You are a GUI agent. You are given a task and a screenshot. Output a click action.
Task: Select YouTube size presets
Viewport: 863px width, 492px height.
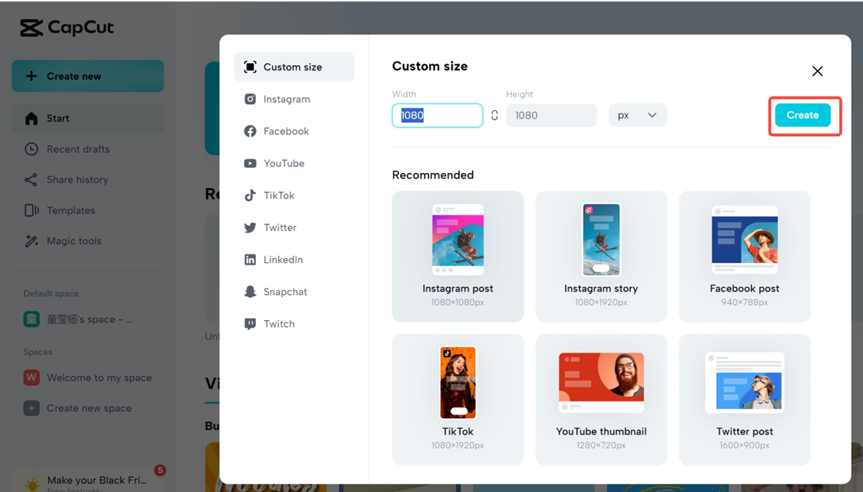click(x=294, y=163)
